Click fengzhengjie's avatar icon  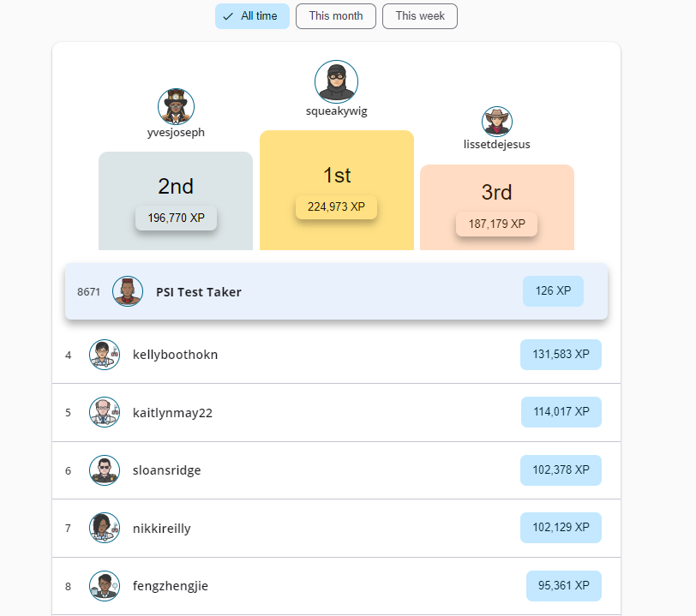point(105,586)
